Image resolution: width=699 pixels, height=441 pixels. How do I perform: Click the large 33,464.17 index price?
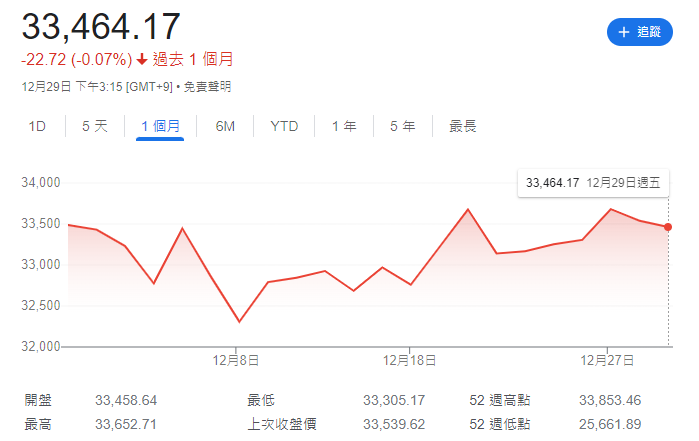[101, 27]
